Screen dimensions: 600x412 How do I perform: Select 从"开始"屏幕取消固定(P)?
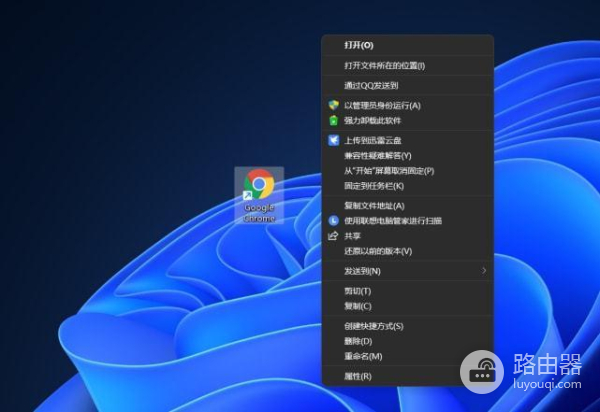(x=408, y=171)
